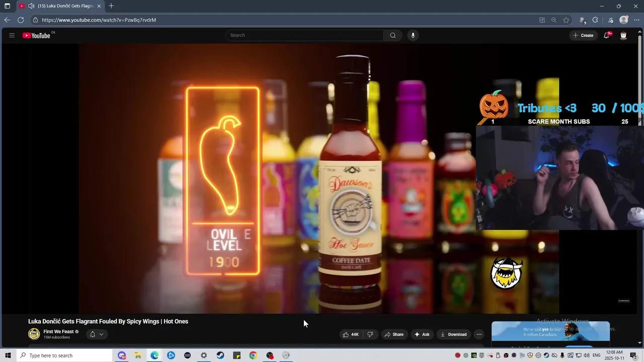
Task: Open First We Feast channel link
Action: [x=58, y=332]
